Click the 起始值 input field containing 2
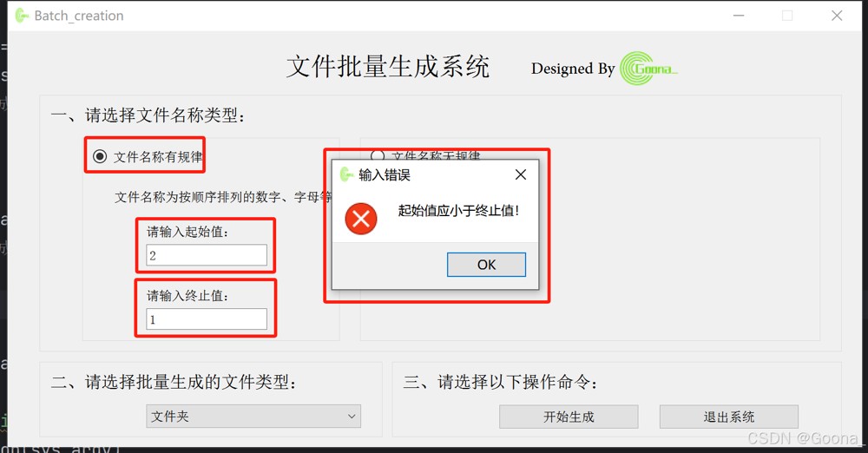This screenshot has width=868, height=453. [x=207, y=255]
